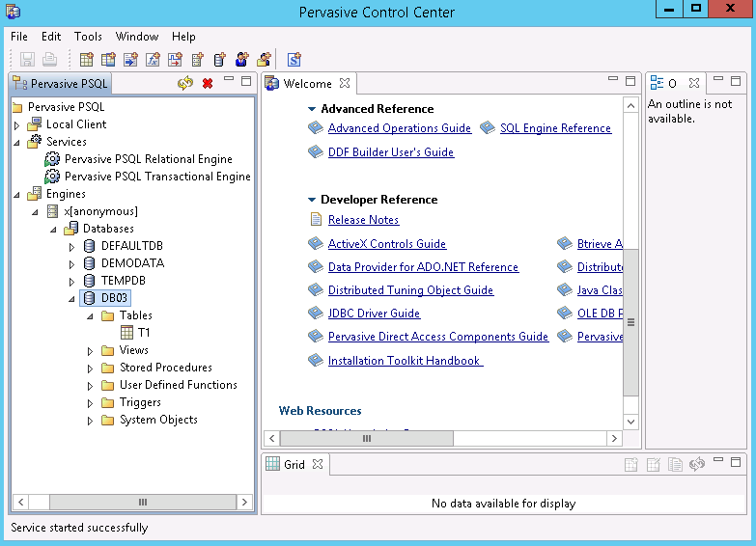Select Pervasive PSQL Relational Engine service
The image size is (756, 546).
148,159
